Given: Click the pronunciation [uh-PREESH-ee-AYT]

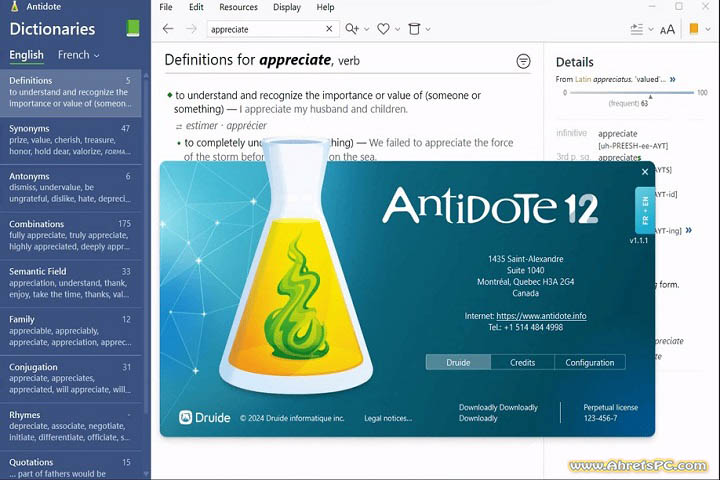Looking at the screenshot, I should click(633, 146).
